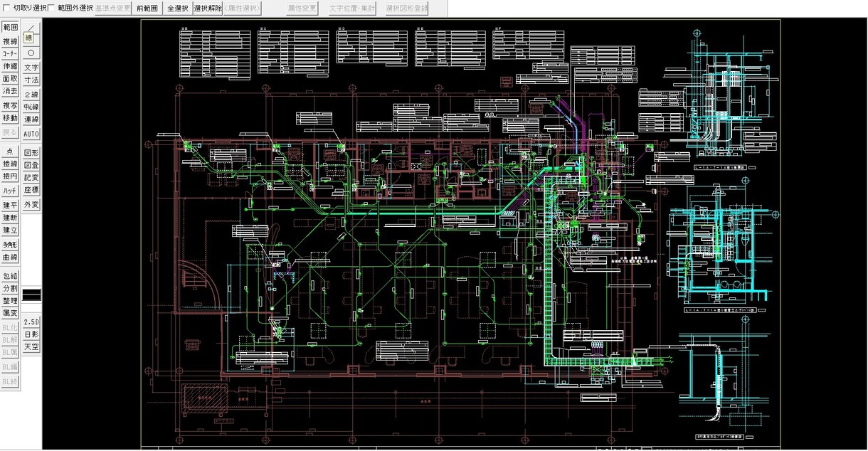Select the 多角形 polygon tool

coord(10,245)
